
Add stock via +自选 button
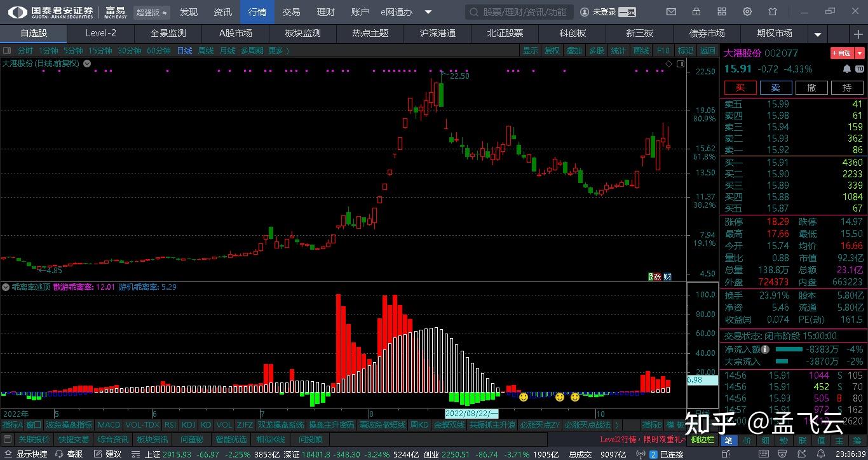(841, 53)
